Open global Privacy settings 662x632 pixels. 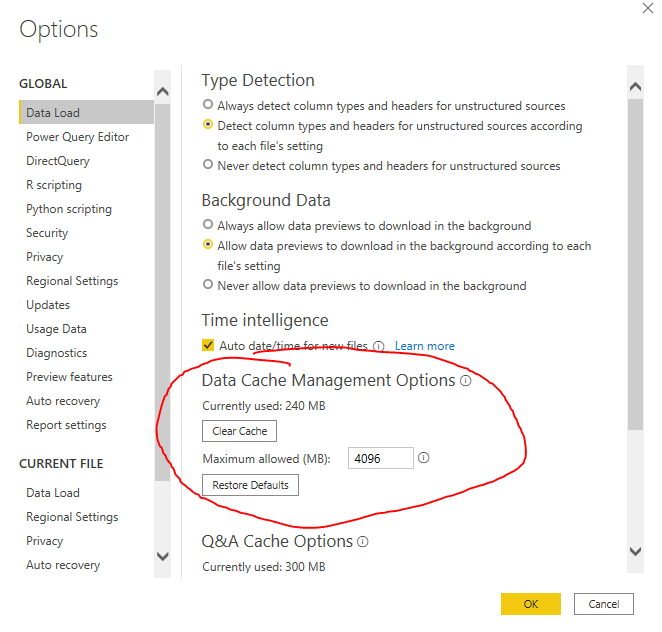(44, 257)
